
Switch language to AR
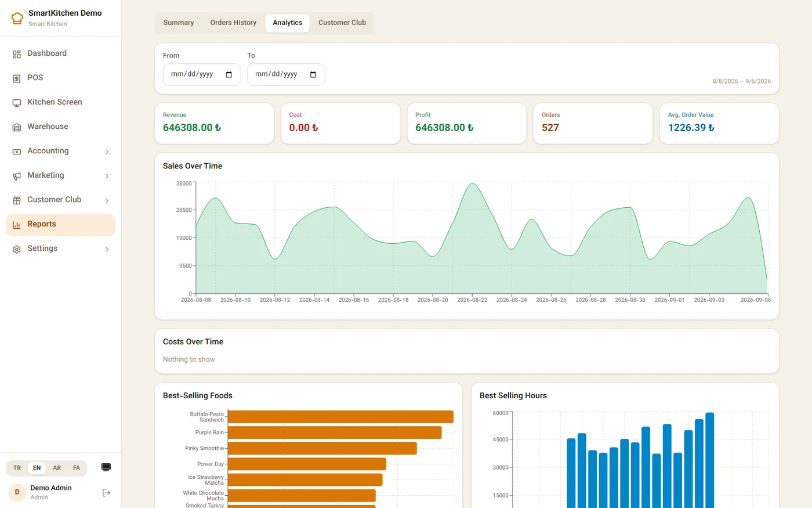point(57,468)
